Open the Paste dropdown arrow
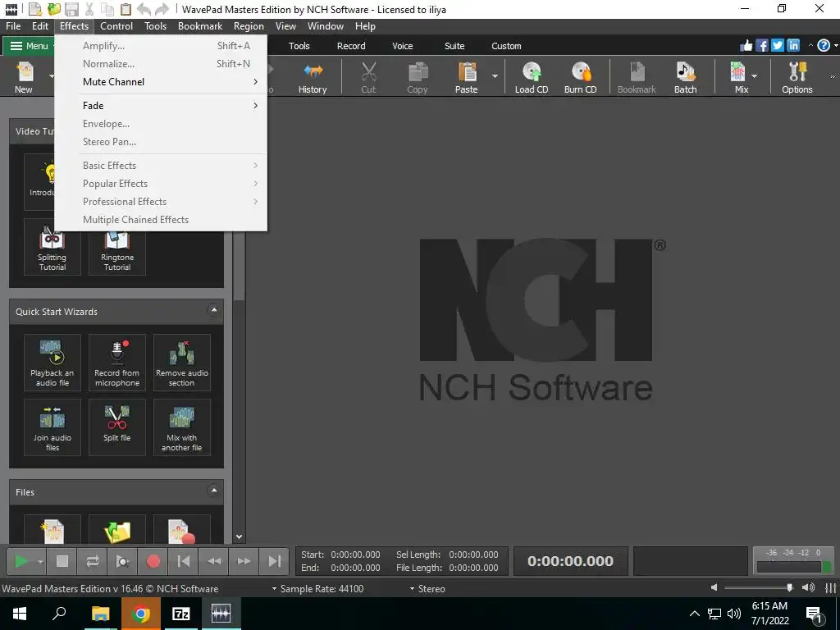The height and width of the screenshot is (630, 840). [x=495, y=76]
